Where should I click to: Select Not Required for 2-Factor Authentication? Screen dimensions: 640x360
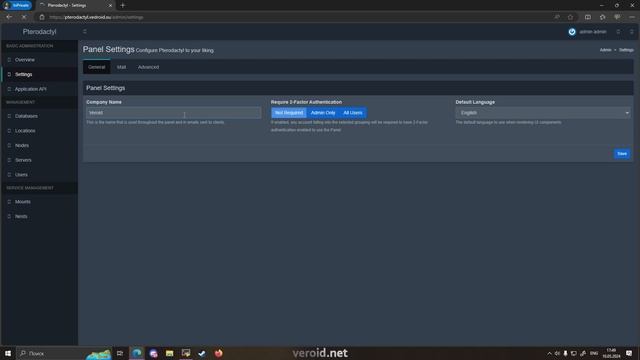289,113
